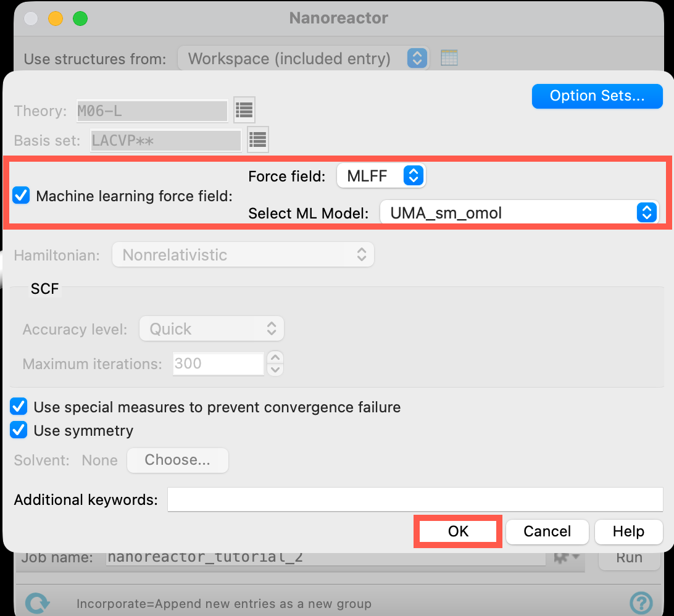Image resolution: width=674 pixels, height=616 pixels.
Task: Open the job settings gear icon
Action: [567, 557]
